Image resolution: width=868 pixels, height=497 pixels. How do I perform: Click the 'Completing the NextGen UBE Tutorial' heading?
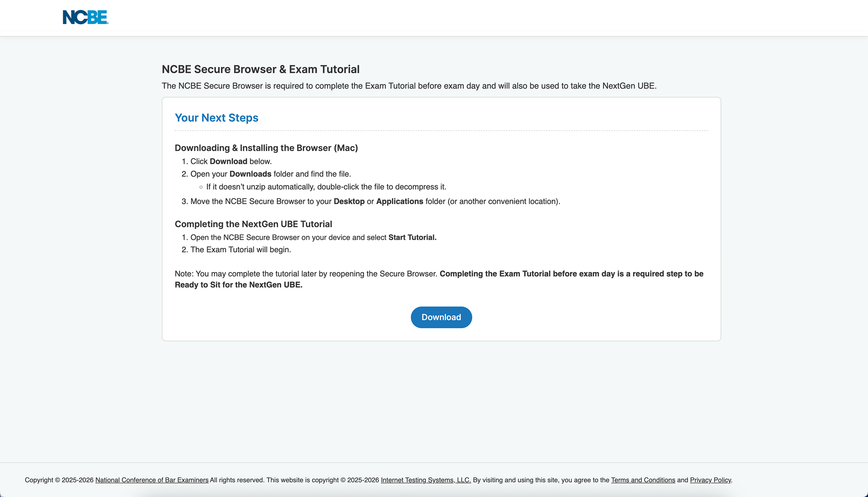click(x=254, y=224)
